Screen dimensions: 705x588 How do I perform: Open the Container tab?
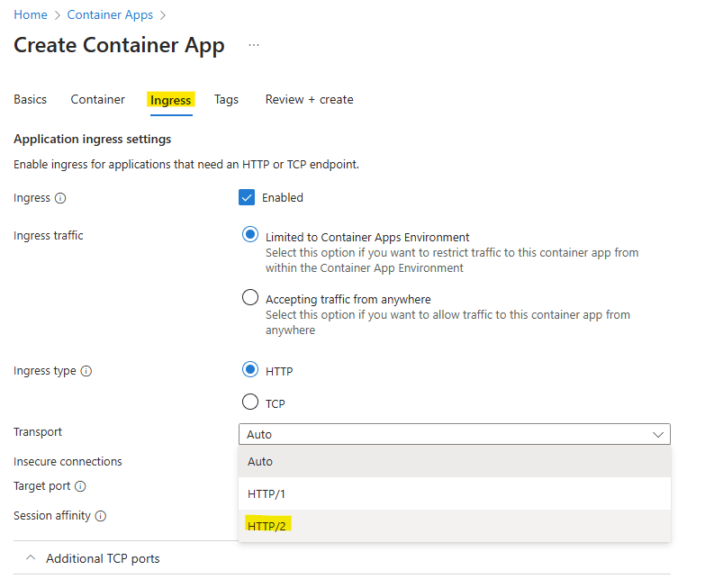(x=97, y=99)
